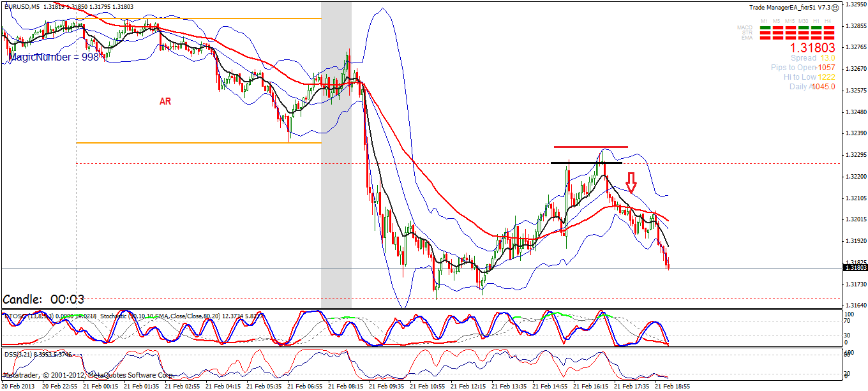Click the Spread 13.0 value
Screen dimensions: 868x391
(812, 58)
